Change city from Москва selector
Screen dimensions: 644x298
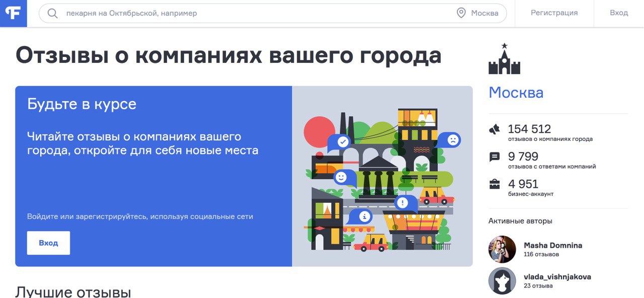click(477, 13)
